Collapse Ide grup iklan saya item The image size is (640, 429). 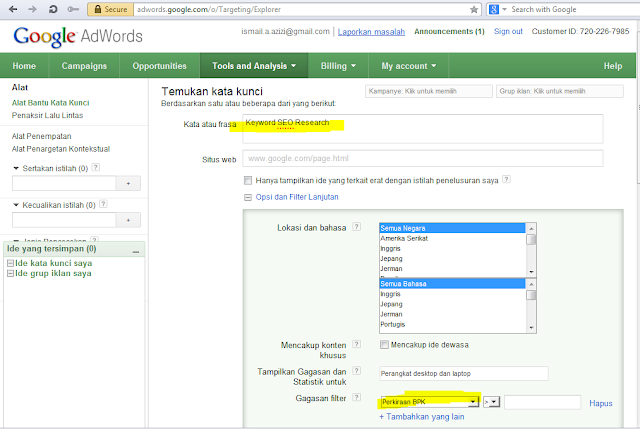[x=11, y=273]
